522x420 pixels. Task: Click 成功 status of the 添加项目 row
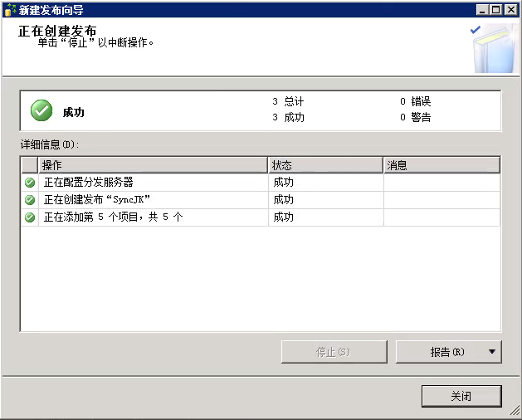coord(283,217)
